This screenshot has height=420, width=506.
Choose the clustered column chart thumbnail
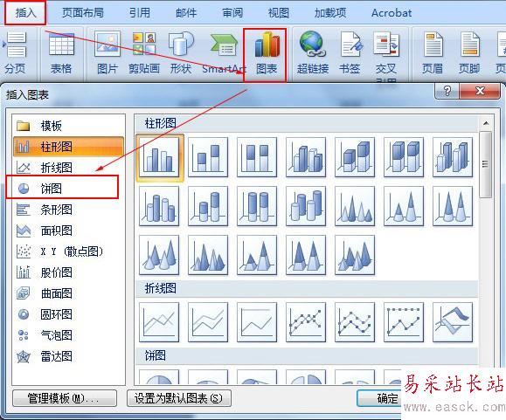coord(159,157)
